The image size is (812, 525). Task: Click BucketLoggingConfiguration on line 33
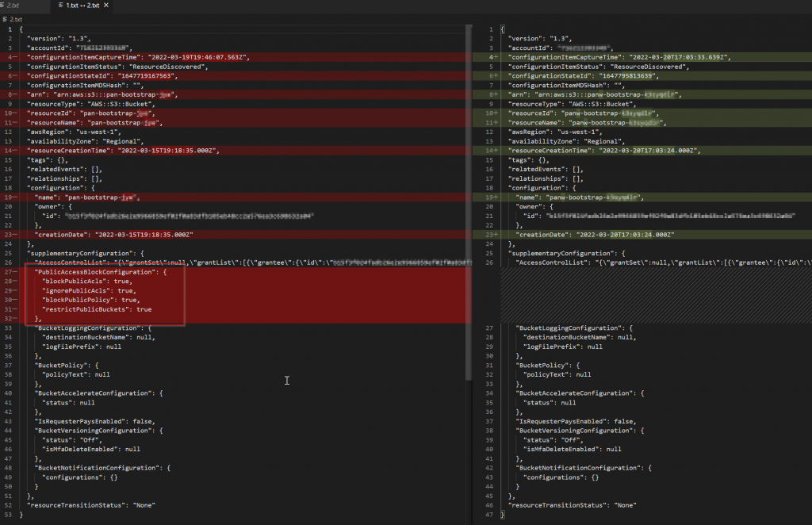click(87, 328)
